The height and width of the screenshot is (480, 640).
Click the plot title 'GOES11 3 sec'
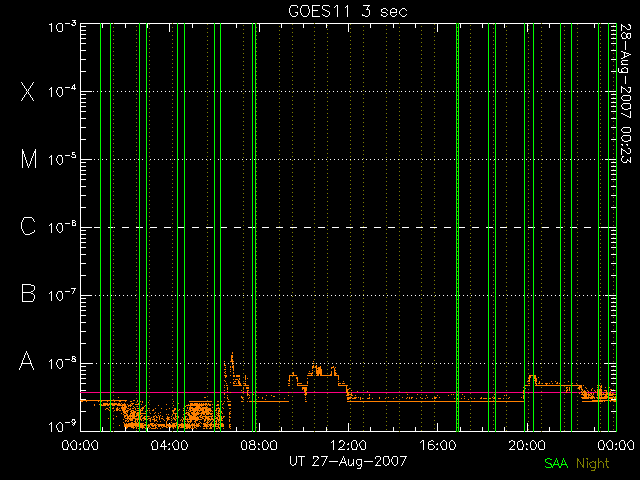[348, 11]
